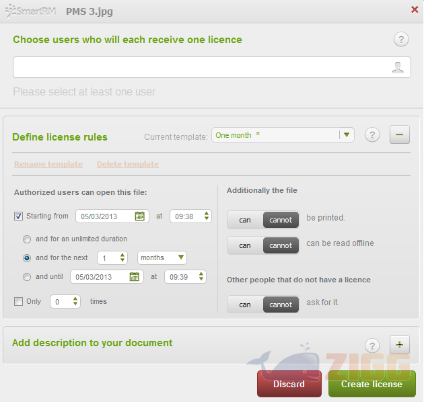Expand Add description section with plus button

click(399, 345)
